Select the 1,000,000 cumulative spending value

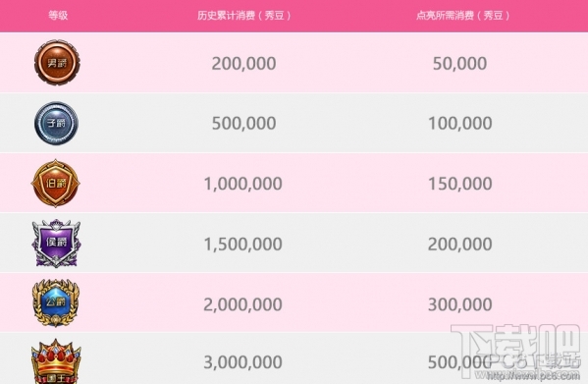click(x=243, y=184)
